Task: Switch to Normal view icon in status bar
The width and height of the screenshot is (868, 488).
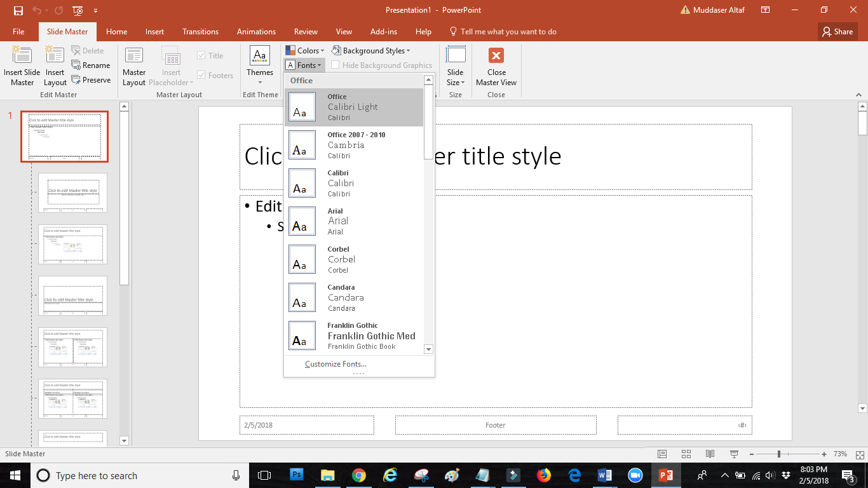Action: coord(662,454)
